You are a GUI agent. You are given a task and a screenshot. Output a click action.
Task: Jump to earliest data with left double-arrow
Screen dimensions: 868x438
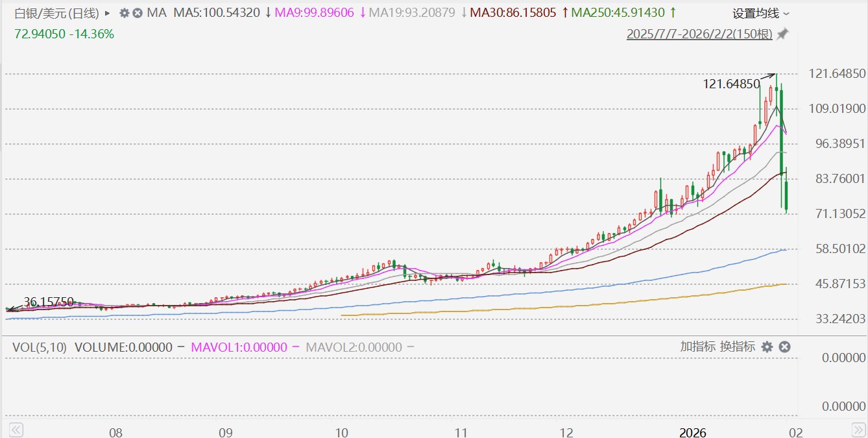[x=16, y=430]
